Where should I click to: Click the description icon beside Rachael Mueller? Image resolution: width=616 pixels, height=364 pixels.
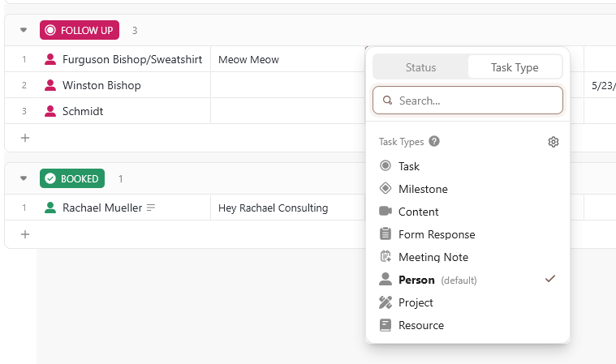[151, 208]
